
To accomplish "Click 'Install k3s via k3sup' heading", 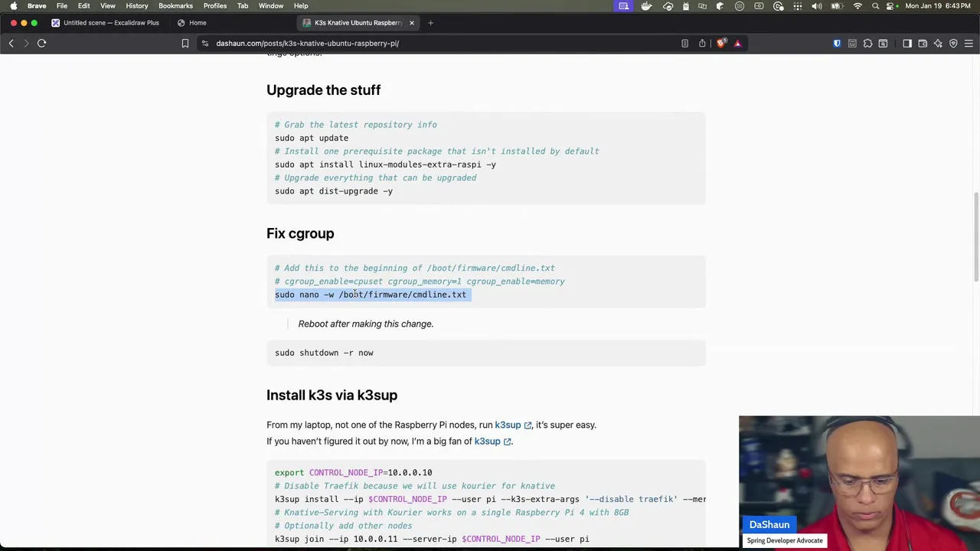I will click(332, 395).
